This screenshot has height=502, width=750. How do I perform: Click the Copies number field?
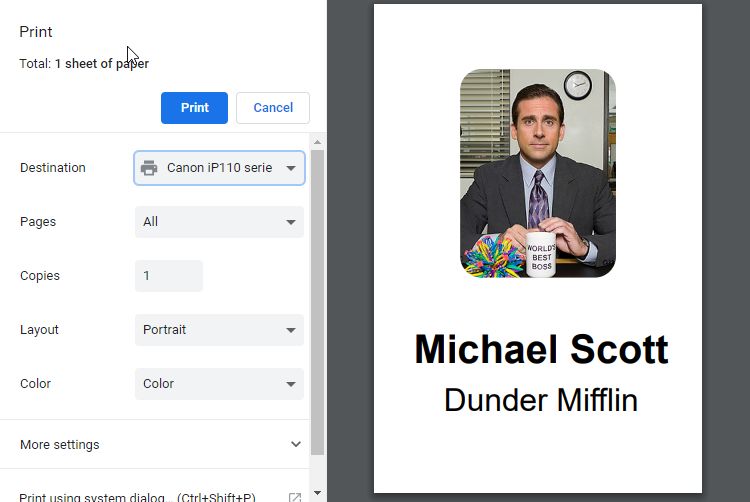tap(169, 276)
